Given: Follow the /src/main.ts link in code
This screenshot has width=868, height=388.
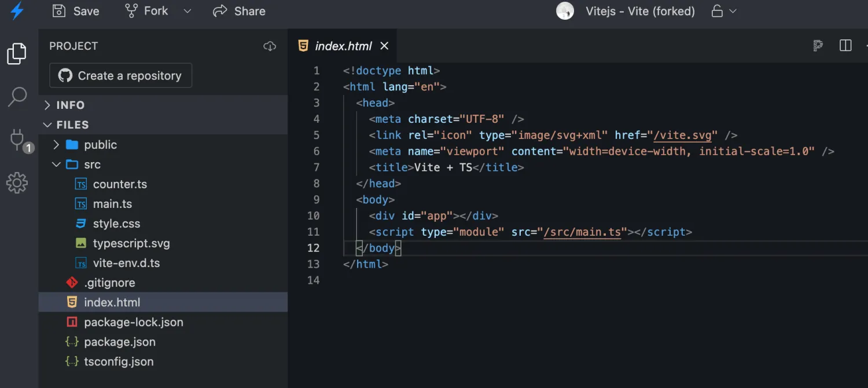Looking at the screenshot, I should [582, 232].
